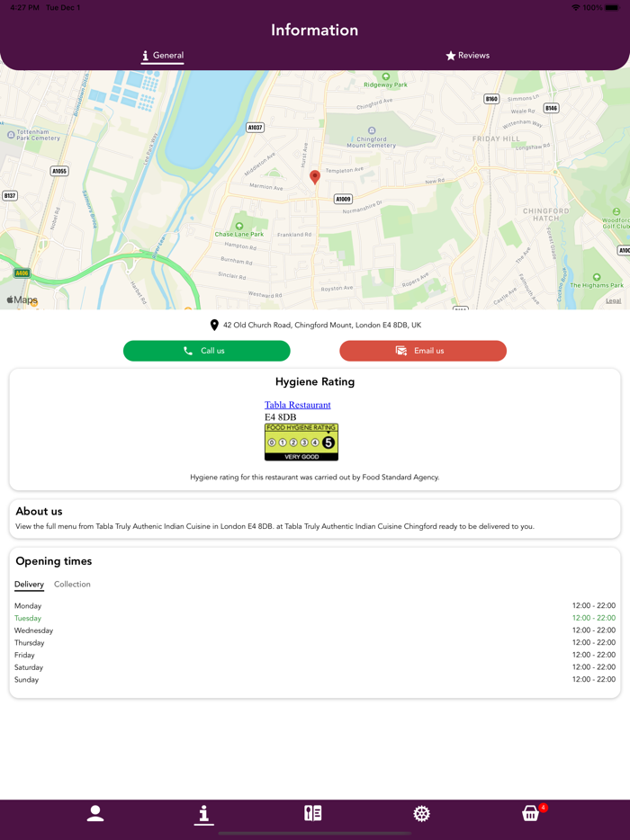The height and width of the screenshot is (840, 630).
Task: Tap the Wednesday opening hours row
Action: tap(315, 630)
